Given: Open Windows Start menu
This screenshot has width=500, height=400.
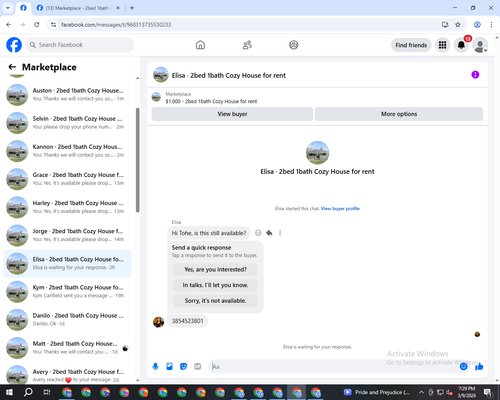Looking at the screenshot, I should [x=9, y=392].
